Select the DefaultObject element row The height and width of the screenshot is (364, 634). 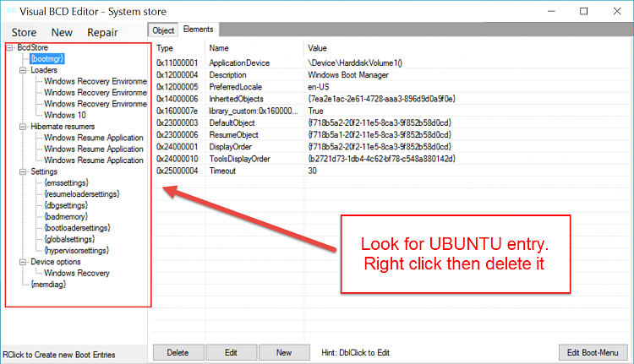pyautogui.click(x=392, y=122)
